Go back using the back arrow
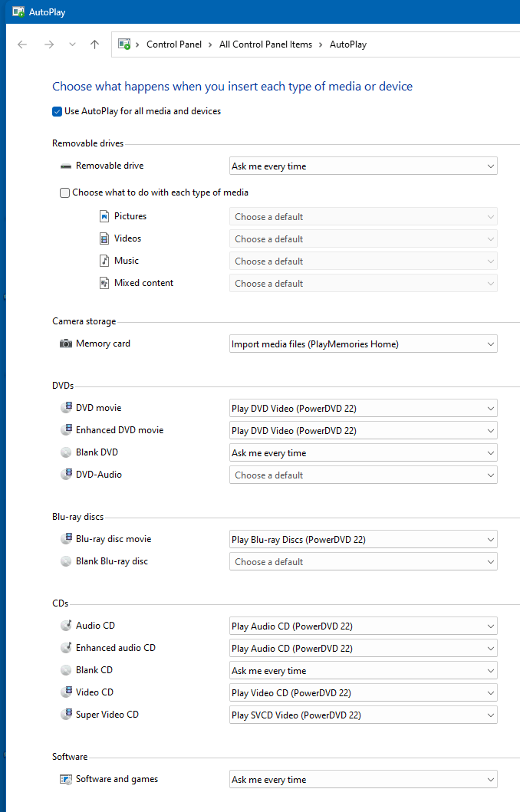 point(22,44)
